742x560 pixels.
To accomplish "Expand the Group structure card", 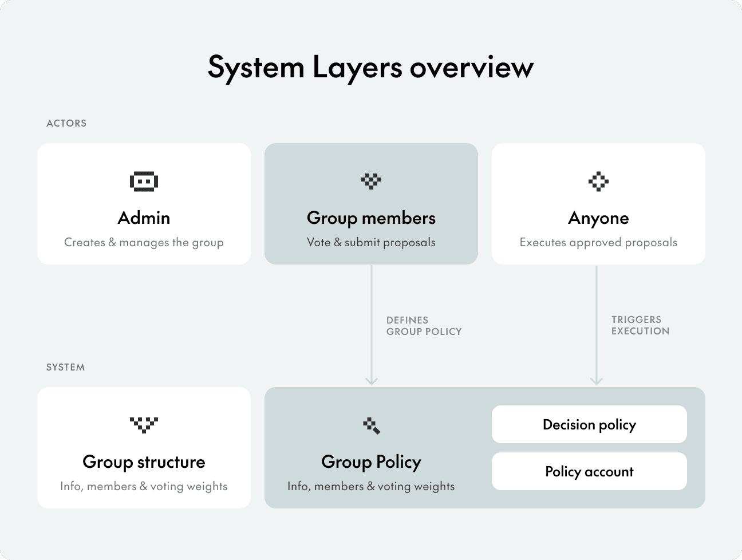I will click(x=144, y=448).
